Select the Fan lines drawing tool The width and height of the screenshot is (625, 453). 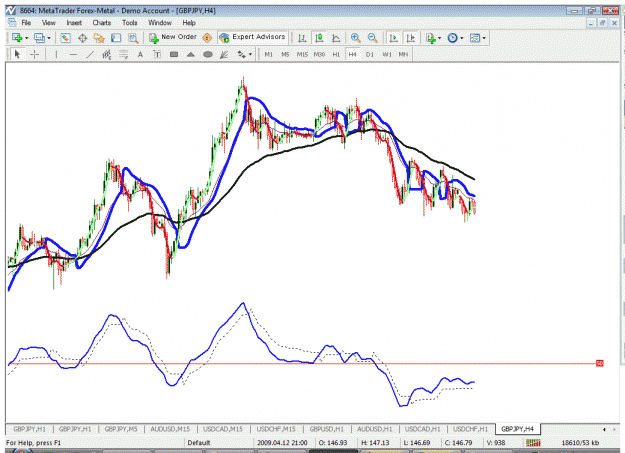click(224, 54)
